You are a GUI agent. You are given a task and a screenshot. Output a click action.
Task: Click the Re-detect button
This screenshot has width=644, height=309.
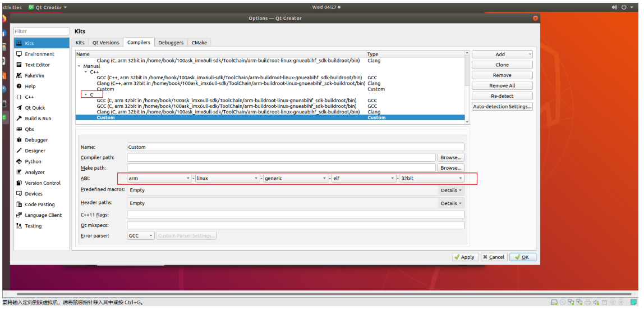pyautogui.click(x=502, y=96)
